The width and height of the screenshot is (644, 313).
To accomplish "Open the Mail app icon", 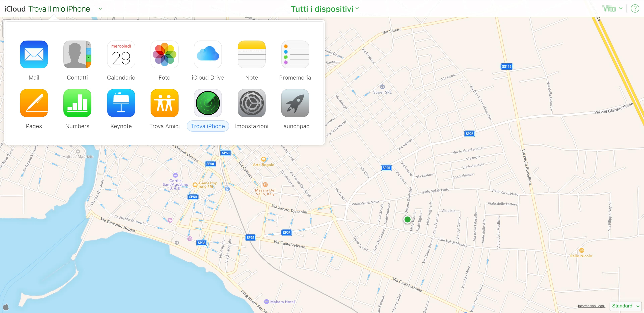I will (34, 54).
